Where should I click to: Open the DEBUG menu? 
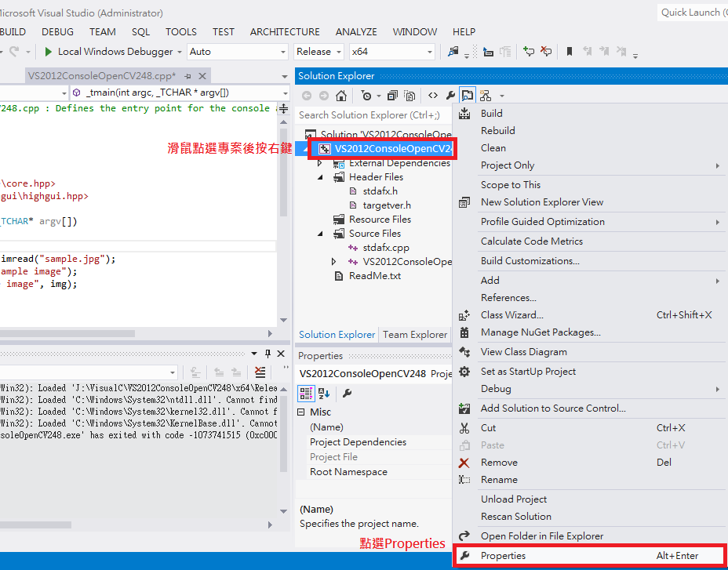click(x=57, y=32)
